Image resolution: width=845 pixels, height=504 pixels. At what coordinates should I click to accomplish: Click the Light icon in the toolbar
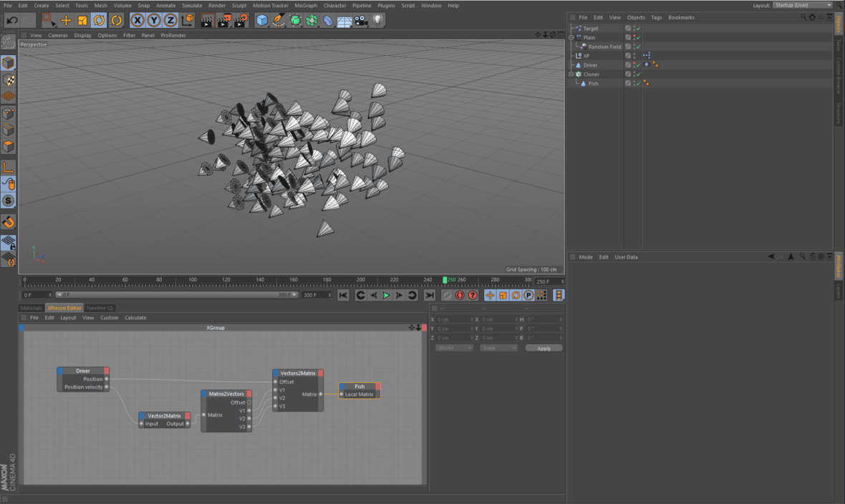[x=377, y=20]
